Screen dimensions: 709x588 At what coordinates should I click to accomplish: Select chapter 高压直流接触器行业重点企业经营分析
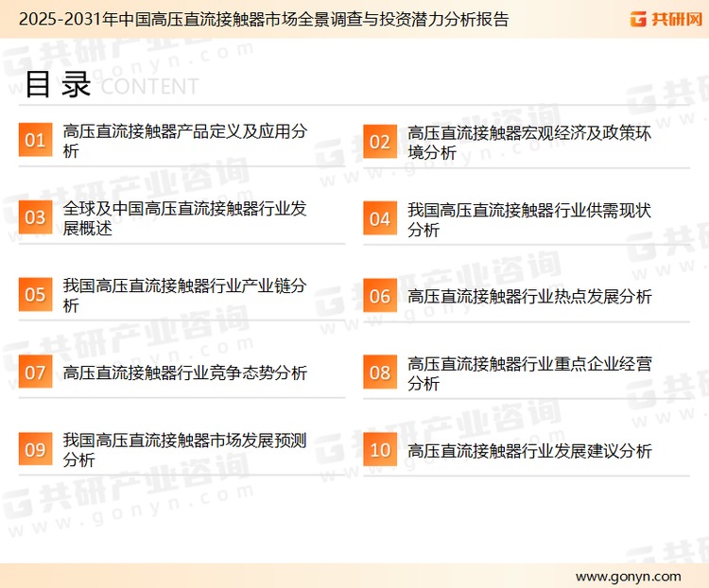coord(529,373)
